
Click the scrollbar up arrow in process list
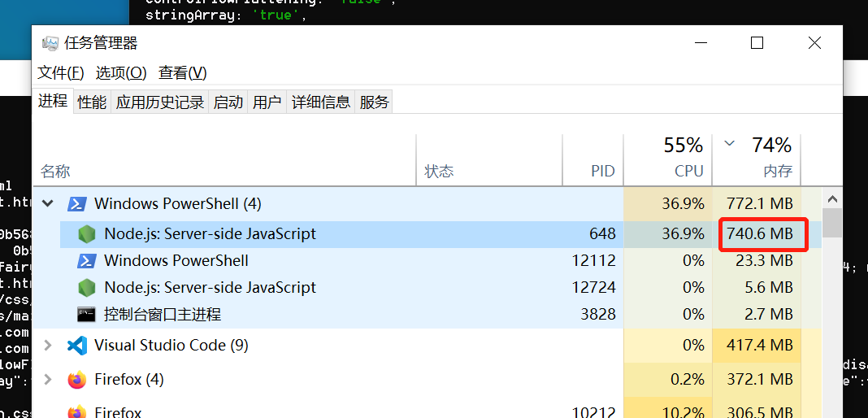tap(832, 198)
